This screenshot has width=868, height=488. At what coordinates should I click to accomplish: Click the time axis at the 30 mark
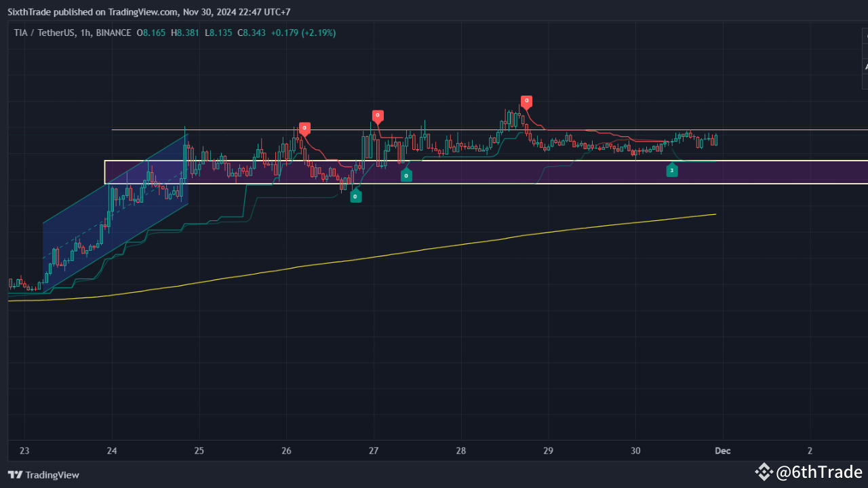coord(635,451)
